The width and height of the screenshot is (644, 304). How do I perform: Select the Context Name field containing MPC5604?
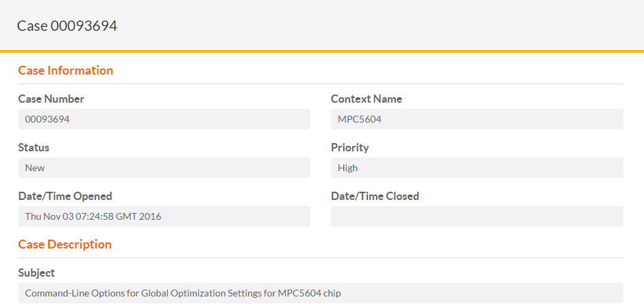477,119
